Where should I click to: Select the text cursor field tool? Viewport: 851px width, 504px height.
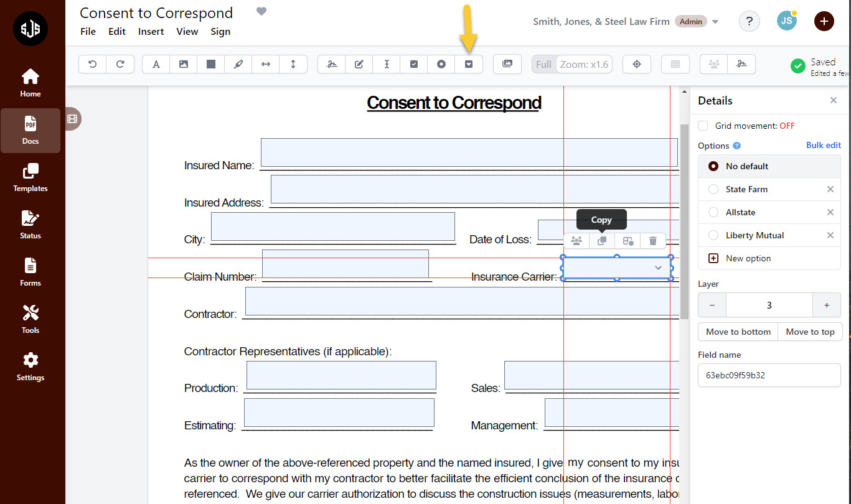(387, 64)
